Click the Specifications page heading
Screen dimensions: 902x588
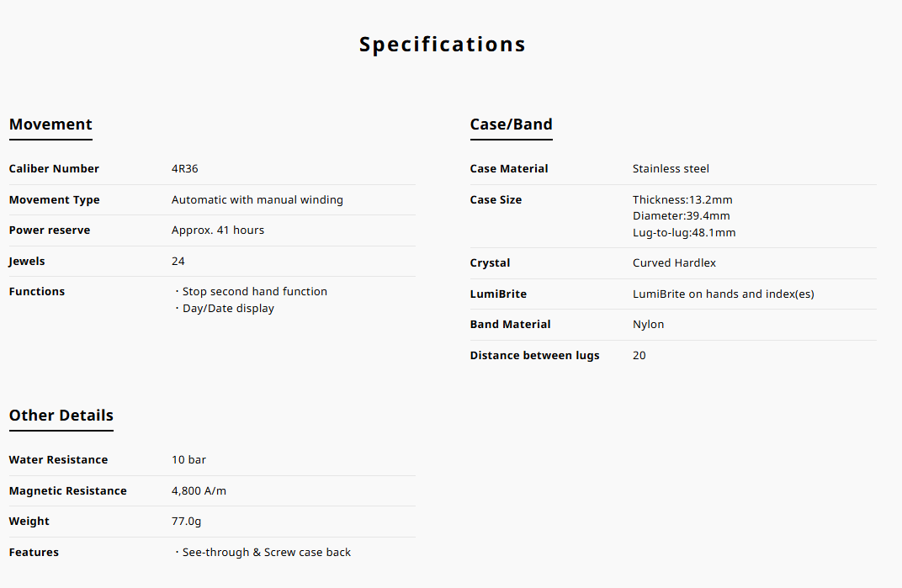click(443, 45)
